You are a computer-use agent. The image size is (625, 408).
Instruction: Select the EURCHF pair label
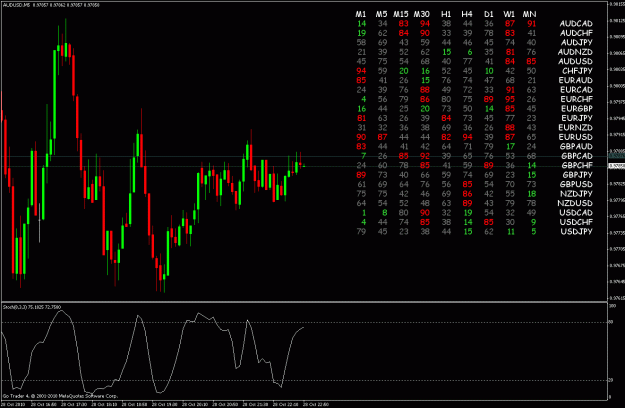coord(577,99)
